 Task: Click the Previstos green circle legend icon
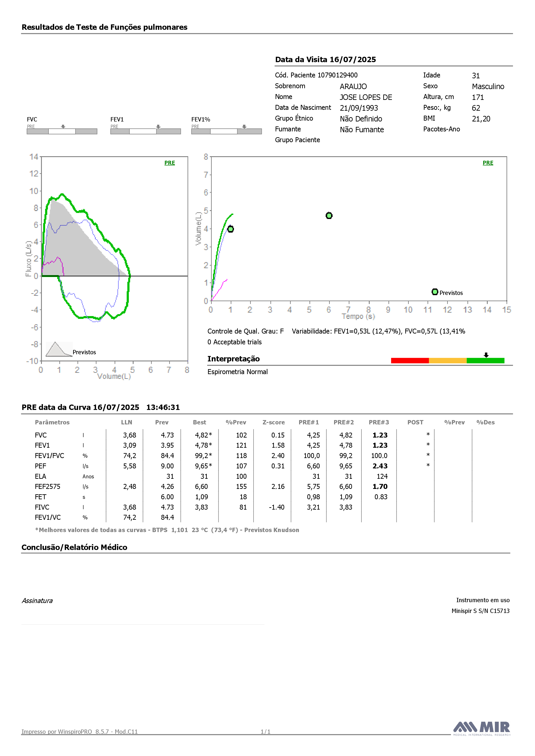click(435, 292)
